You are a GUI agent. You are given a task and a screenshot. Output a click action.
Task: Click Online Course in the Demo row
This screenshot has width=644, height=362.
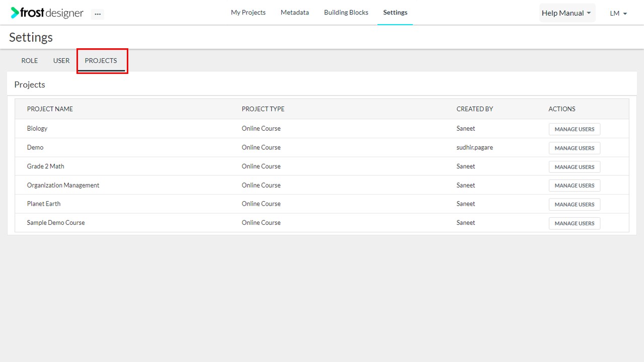(x=261, y=147)
